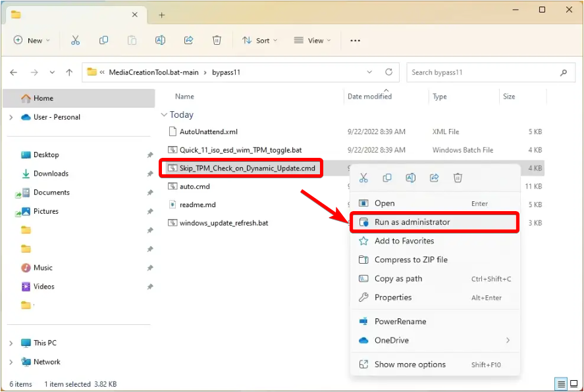584x392 pixels.
Task: Copy the selected file with the toolbar Copy icon
Action: point(103,40)
